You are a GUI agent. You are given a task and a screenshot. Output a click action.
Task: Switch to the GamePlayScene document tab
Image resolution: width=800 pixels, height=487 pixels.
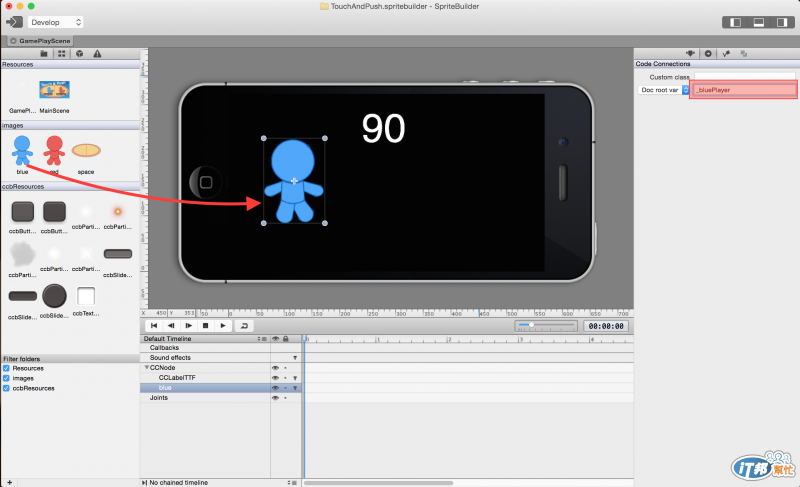(40, 41)
